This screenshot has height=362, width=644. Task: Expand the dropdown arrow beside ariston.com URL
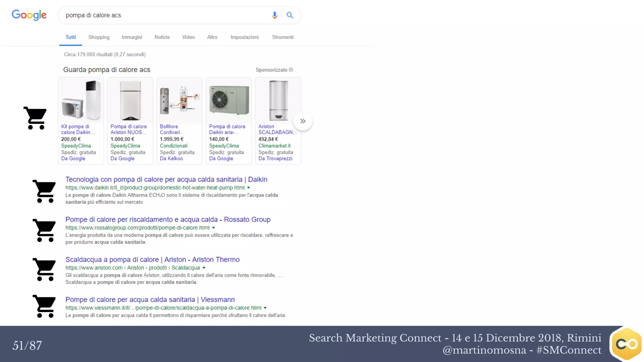tap(204, 268)
